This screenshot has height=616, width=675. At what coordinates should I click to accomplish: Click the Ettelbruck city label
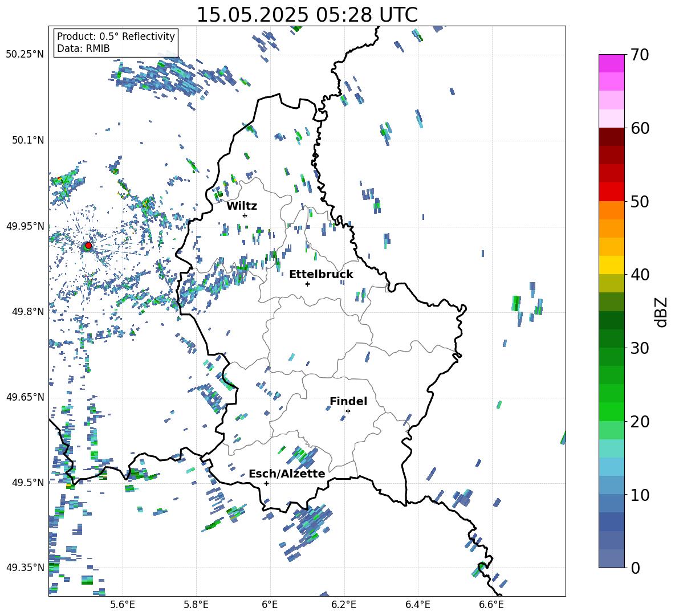(321, 275)
